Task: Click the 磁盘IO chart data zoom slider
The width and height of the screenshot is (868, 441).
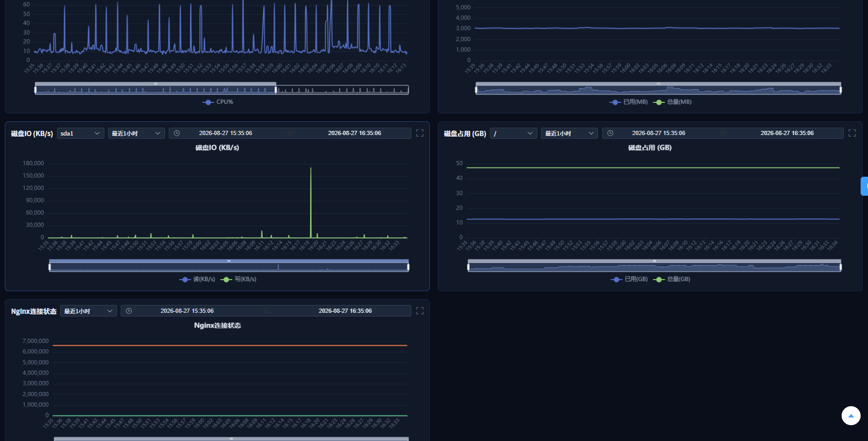Action: click(x=229, y=265)
